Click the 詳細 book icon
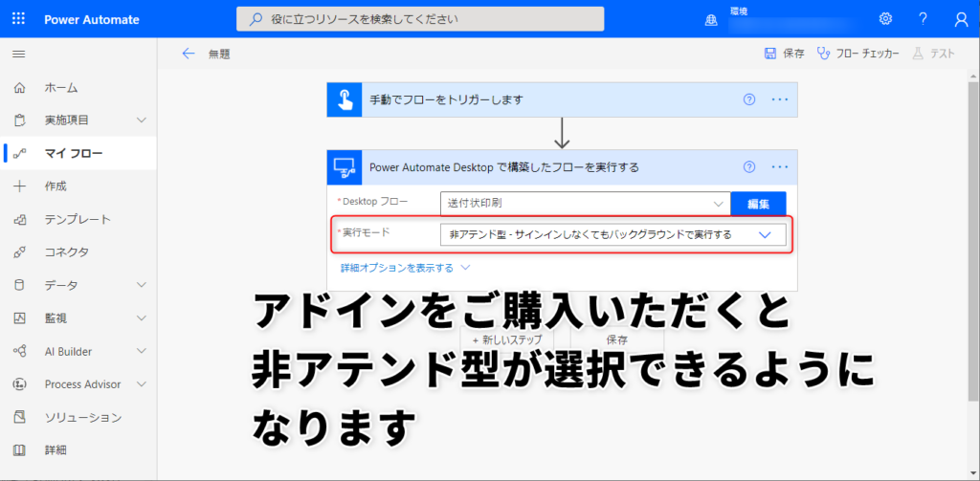 [19, 449]
